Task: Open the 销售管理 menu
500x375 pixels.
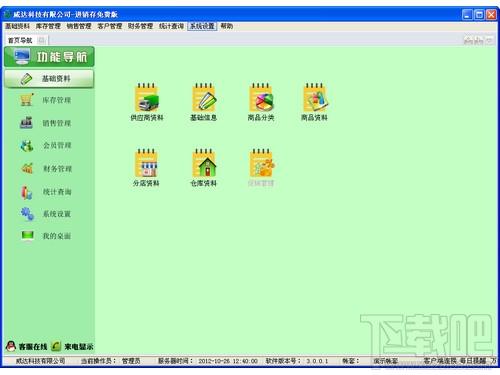Action: (x=79, y=26)
